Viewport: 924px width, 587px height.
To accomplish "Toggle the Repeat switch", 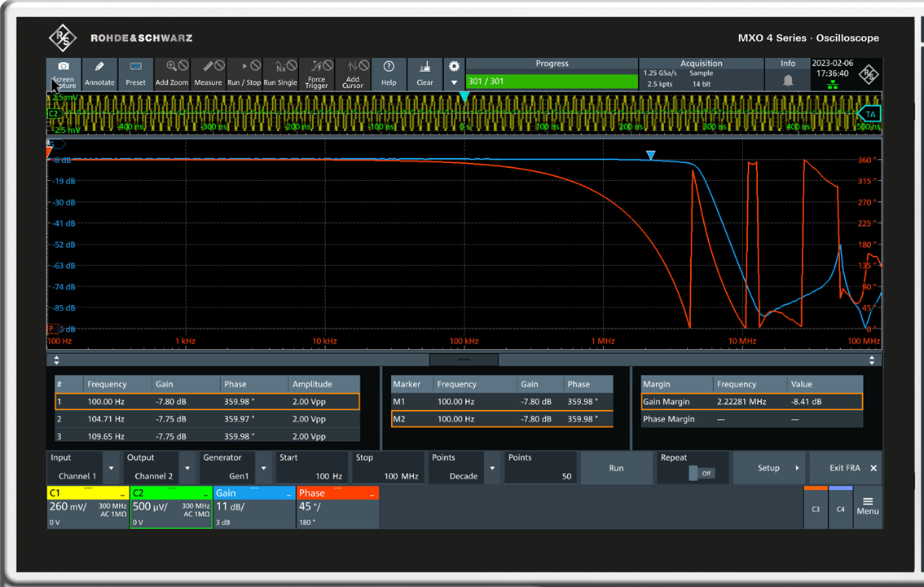I will click(700, 473).
